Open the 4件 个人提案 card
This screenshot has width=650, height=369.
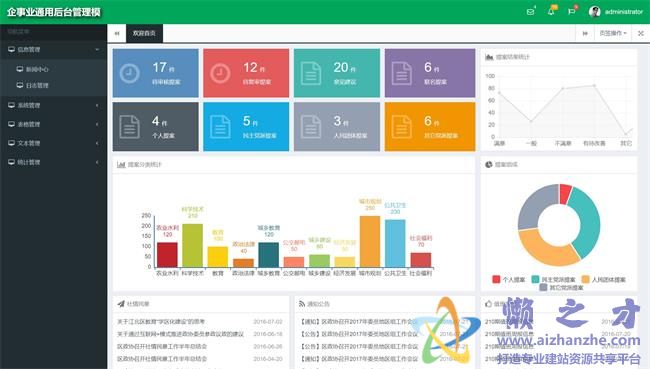155,127
